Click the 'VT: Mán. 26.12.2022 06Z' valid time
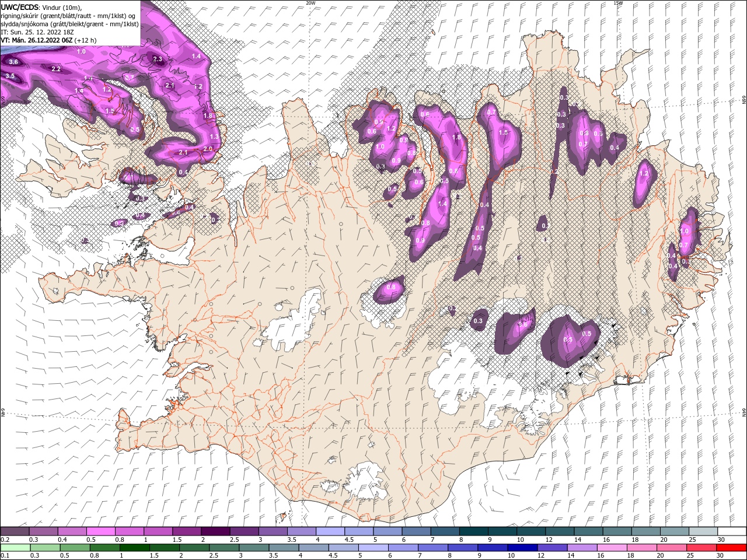This screenshot has height=560, width=747. point(36,40)
